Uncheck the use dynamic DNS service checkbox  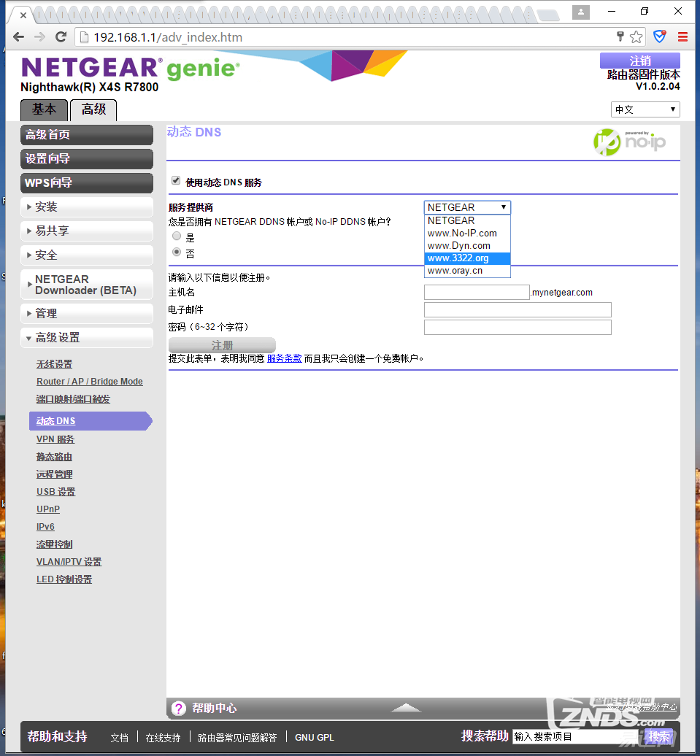click(x=176, y=181)
